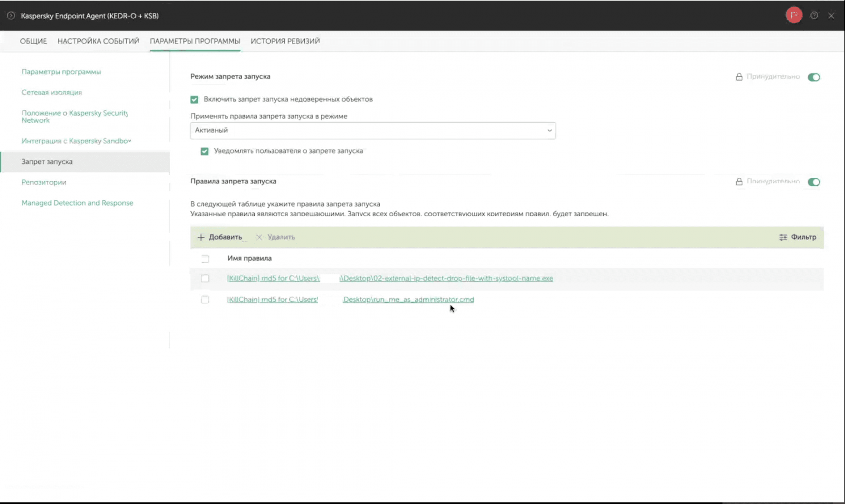
Task: Open ИСТОРИЯ РЕВИЗИЙ tab
Action: (285, 41)
